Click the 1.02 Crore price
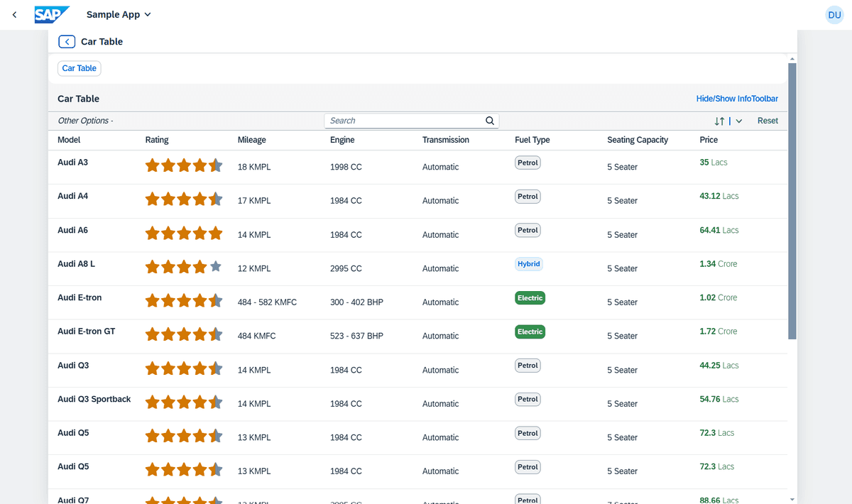The image size is (852, 504). [x=719, y=297]
